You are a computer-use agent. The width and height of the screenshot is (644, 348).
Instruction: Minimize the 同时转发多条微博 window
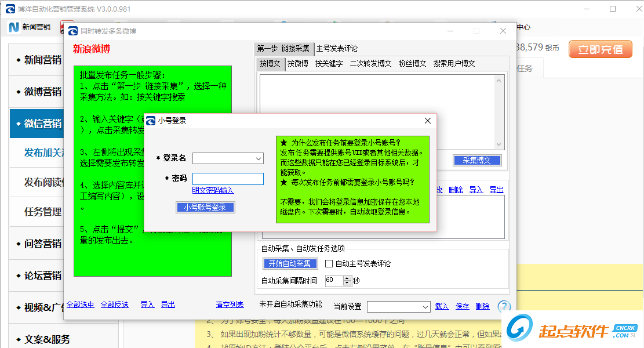pos(450,31)
